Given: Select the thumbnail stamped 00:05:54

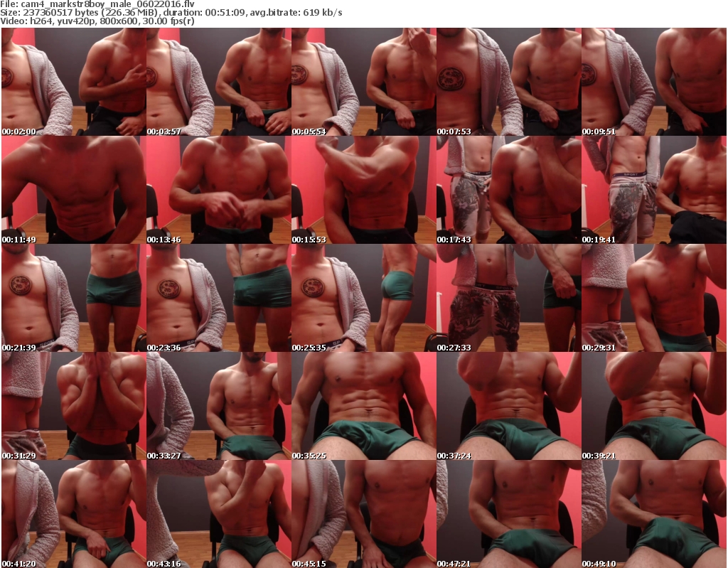Looking at the screenshot, I should click(364, 82).
